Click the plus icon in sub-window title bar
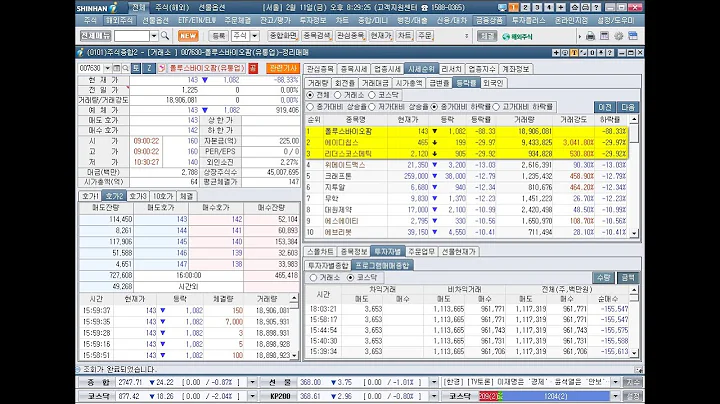This screenshot has height=404, width=720. coord(556,53)
